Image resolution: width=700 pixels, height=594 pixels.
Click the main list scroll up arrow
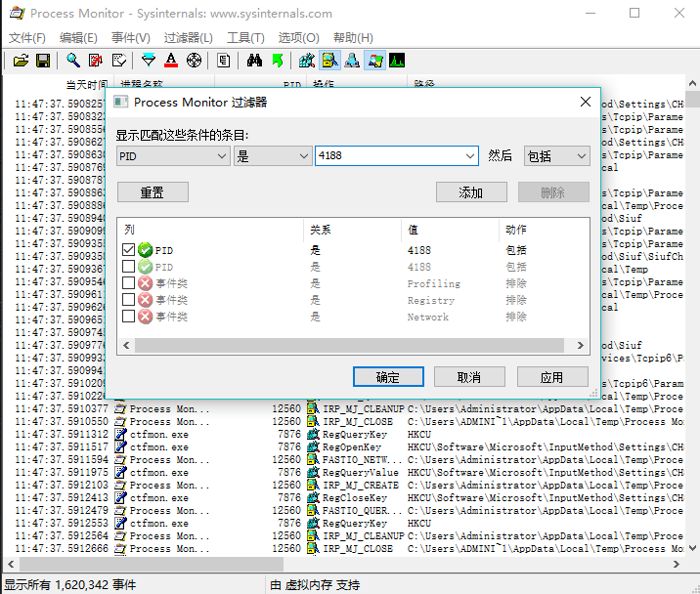(692, 83)
